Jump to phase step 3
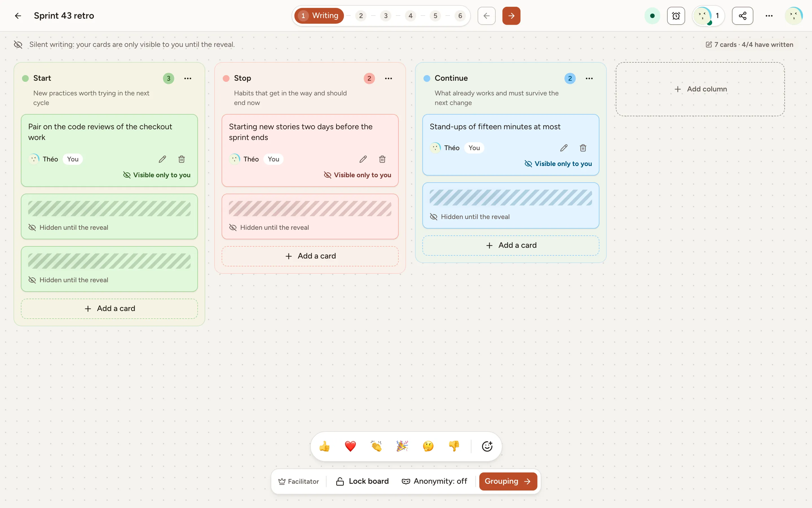Screen dimensions: 812x508 385,16
